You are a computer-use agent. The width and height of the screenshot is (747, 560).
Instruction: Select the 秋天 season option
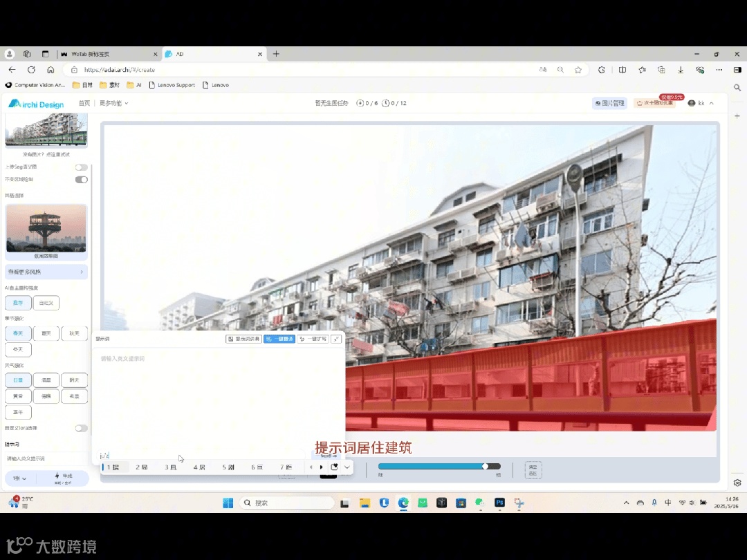tap(74, 333)
